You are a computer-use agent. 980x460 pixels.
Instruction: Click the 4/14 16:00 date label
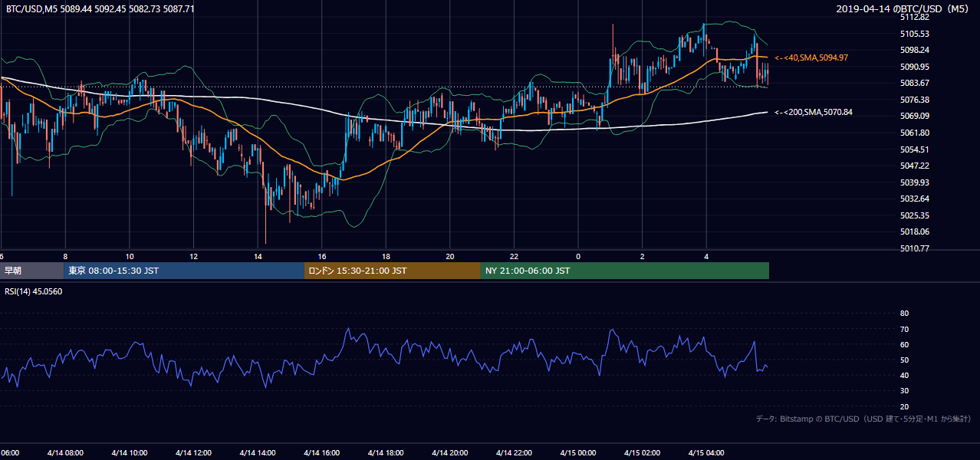(x=322, y=453)
